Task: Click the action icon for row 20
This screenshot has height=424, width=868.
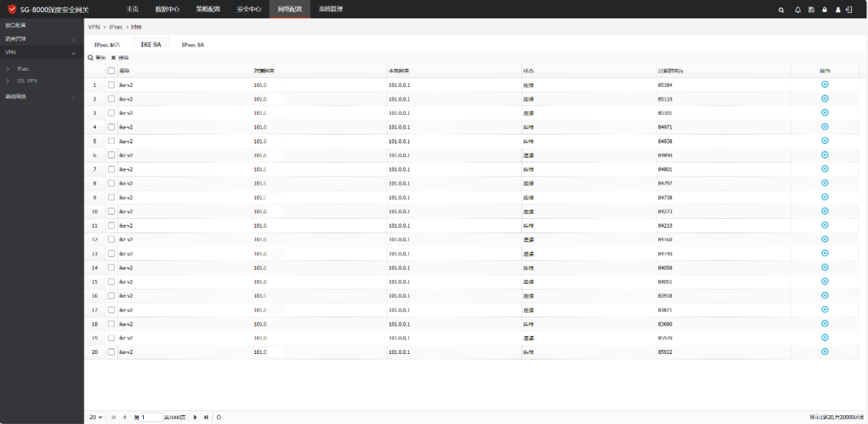Action: pyautogui.click(x=825, y=352)
